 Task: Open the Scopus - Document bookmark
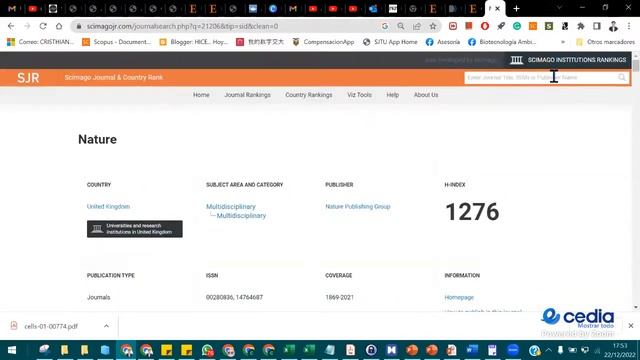pos(116,42)
